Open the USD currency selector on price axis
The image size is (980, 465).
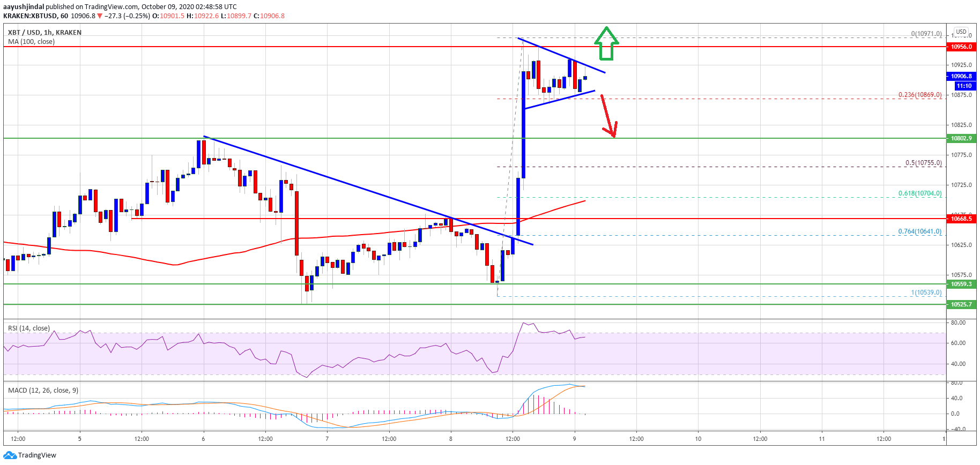coord(961,32)
